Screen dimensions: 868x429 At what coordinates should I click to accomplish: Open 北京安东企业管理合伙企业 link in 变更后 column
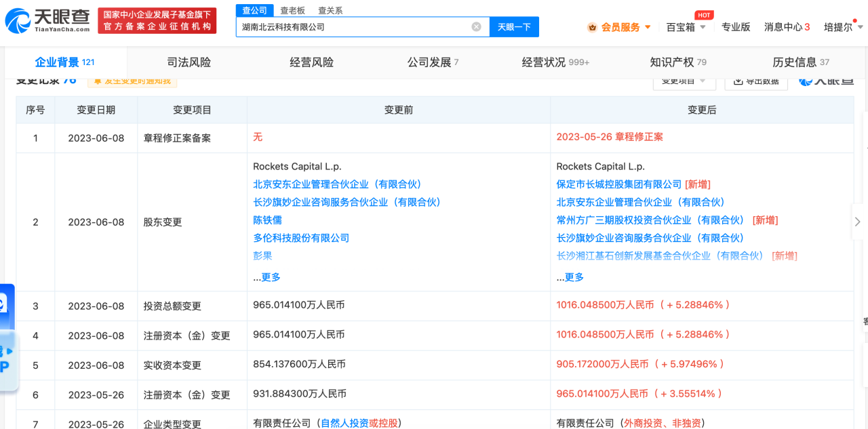(x=640, y=202)
